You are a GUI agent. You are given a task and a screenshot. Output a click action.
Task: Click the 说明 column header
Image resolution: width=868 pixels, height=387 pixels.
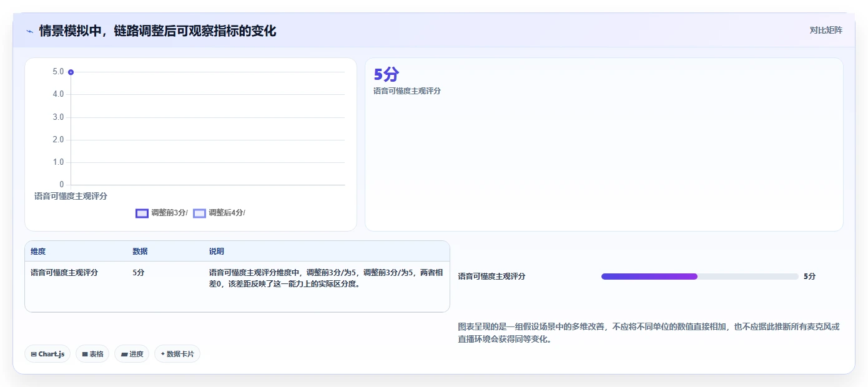(216, 252)
